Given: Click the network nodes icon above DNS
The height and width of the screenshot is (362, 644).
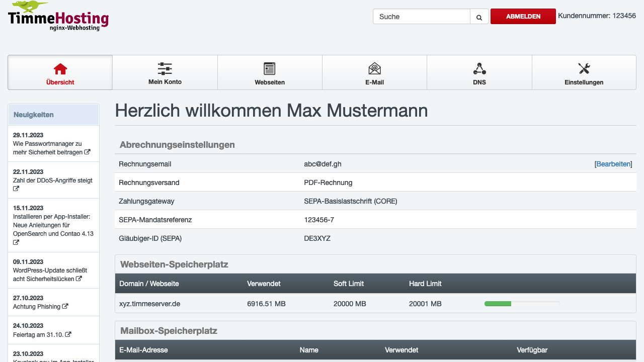Looking at the screenshot, I should tap(479, 68).
